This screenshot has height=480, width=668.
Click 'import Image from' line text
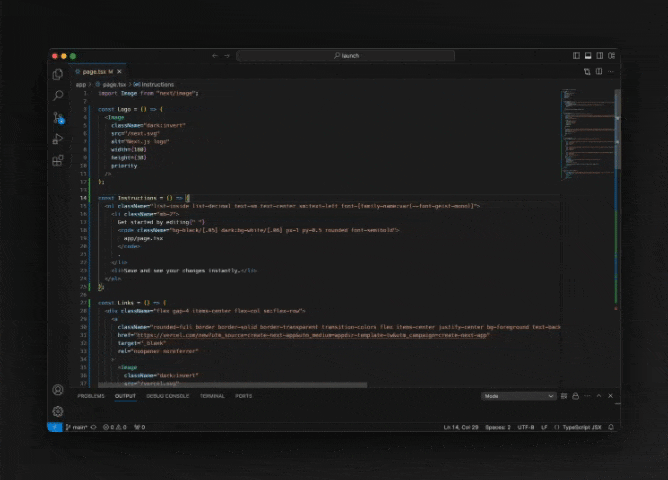point(148,93)
